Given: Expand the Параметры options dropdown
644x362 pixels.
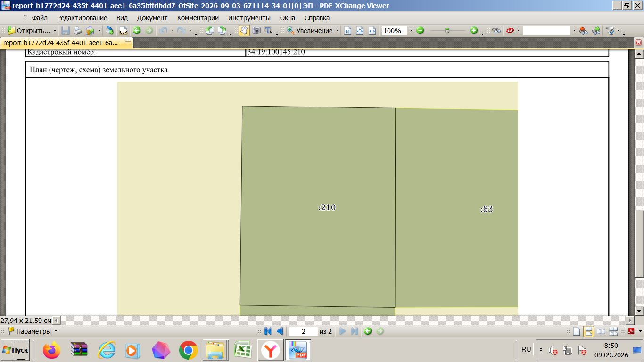Looking at the screenshot, I should [x=56, y=331].
